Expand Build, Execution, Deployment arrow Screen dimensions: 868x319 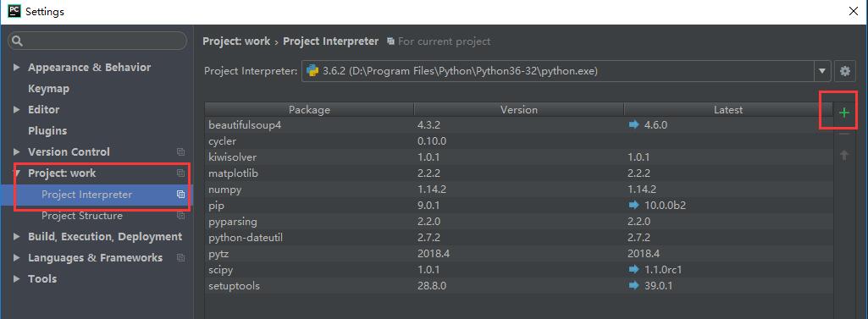tap(17, 237)
